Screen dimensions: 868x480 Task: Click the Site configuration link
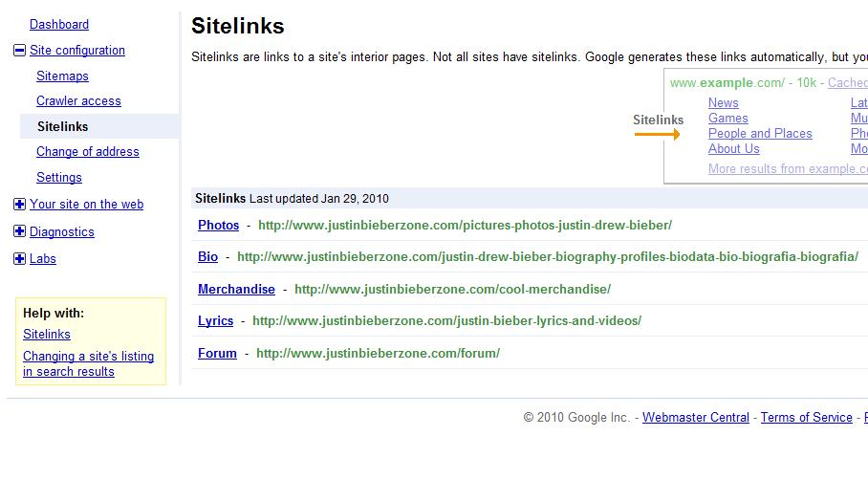pyautogui.click(x=77, y=50)
